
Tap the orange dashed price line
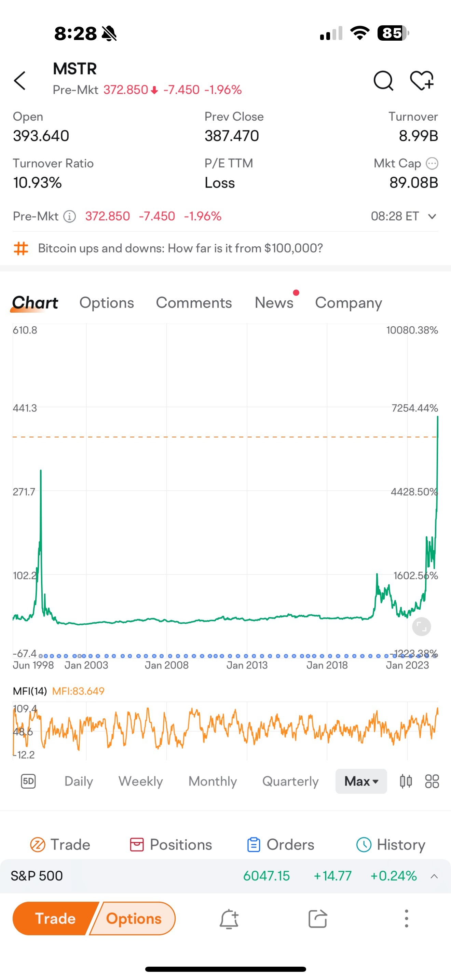point(225,437)
